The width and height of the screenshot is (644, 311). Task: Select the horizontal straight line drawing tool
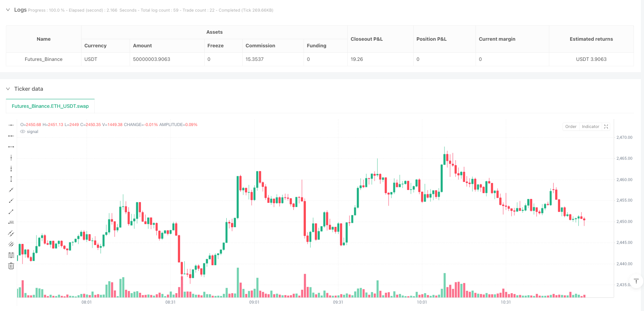(x=11, y=125)
